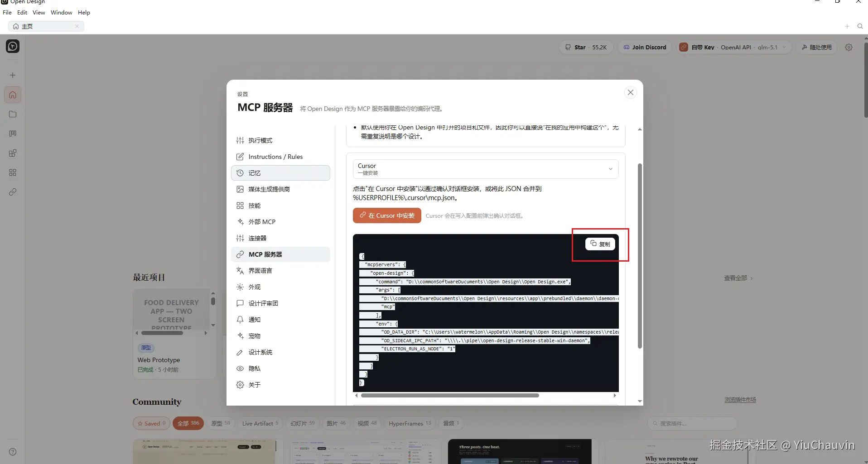Open the home icon in left sidebar
Screen dimensions: 868x464
13,95
